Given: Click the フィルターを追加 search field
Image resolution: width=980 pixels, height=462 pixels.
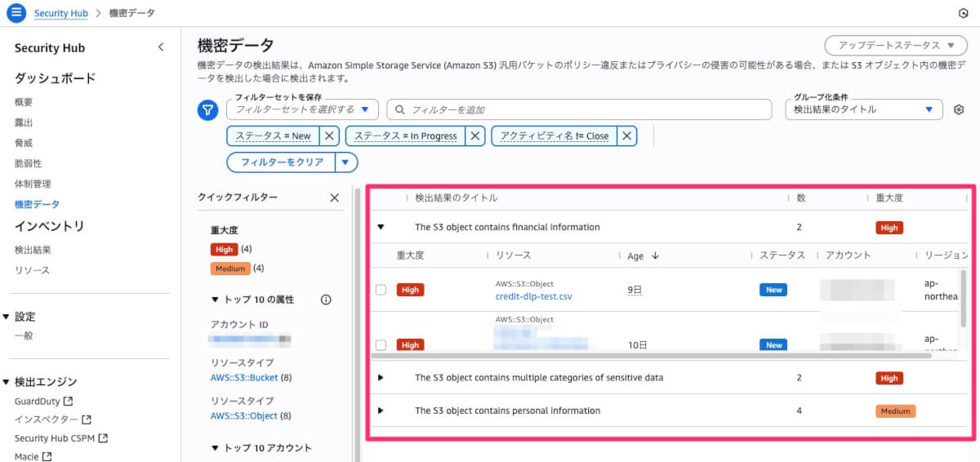Looking at the screenshot, I should tap(579, 109).
